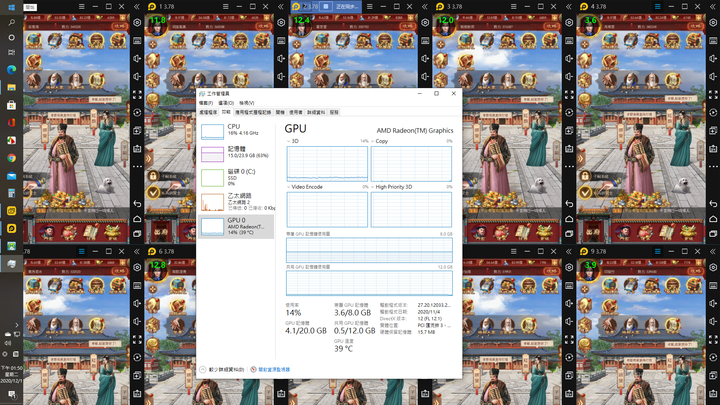Open multi-instance icon in window 3 3.78 sidebar
The image size is (720, 405).
569,130
